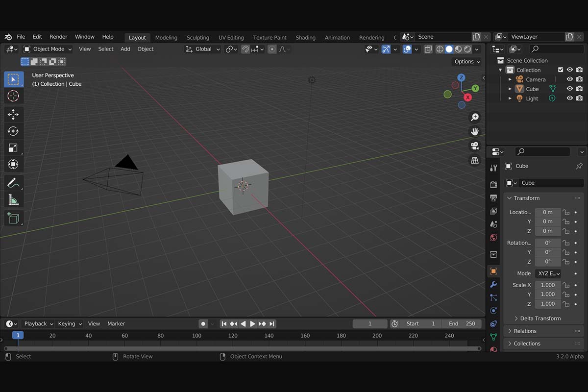This screenshot has width=588, height=392.
Task: Pick the Scale tool
Action: click(14, 147)
